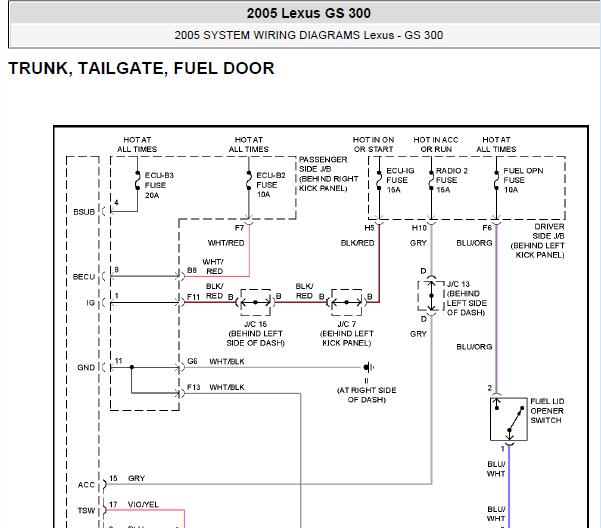Click the 'TRUNK, TAILGATE, FUEL DOOR' heading
Viewport: 601px width, 528px height.
pyautogui.click(x=141, y=69)
